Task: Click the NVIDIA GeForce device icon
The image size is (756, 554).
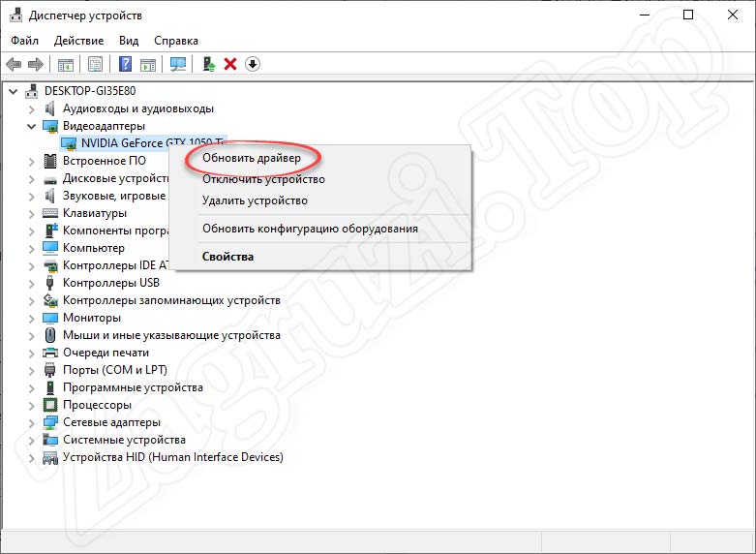Action: [69, 143]
